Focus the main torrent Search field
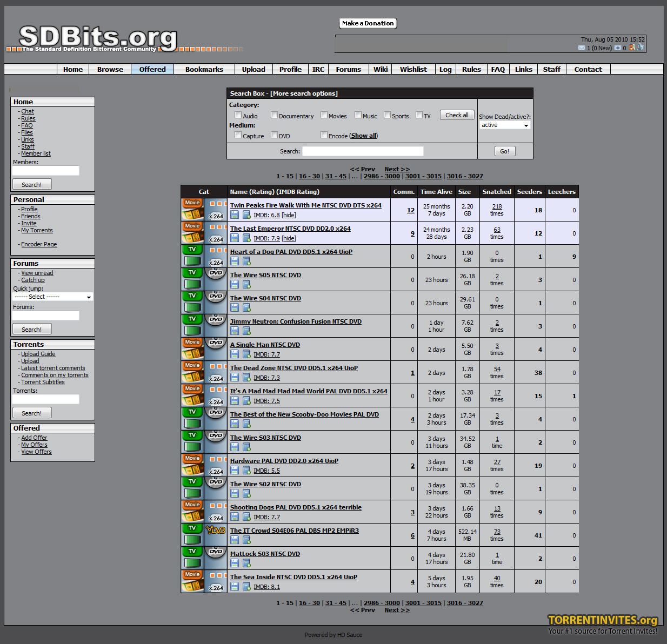 point(363,151)
